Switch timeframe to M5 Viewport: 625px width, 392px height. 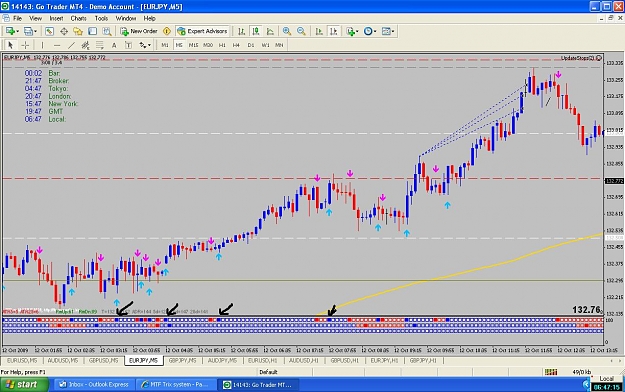pos(179,45)
